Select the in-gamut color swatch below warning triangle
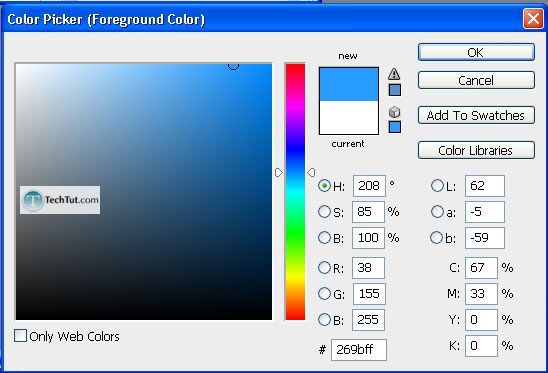548x373 pixels. click(x=395, y=90)
